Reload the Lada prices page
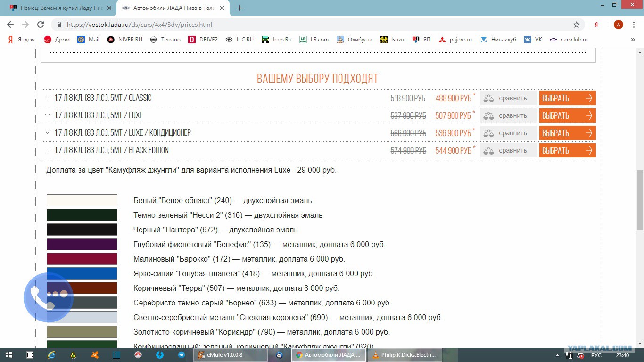644x362 pixels. tap(41, 25)
